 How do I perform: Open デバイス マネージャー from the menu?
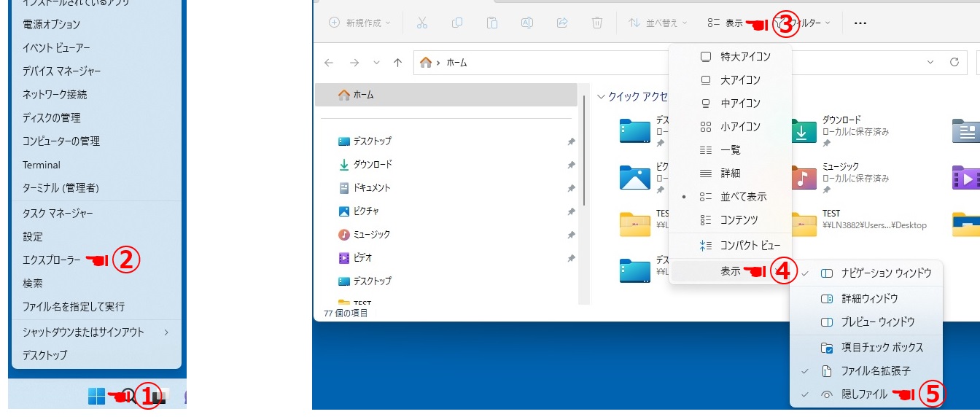(61, 71)
